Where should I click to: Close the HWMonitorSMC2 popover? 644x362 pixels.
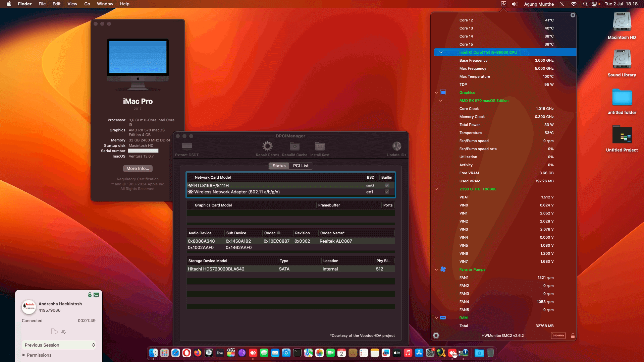click(x=573, y=15)
